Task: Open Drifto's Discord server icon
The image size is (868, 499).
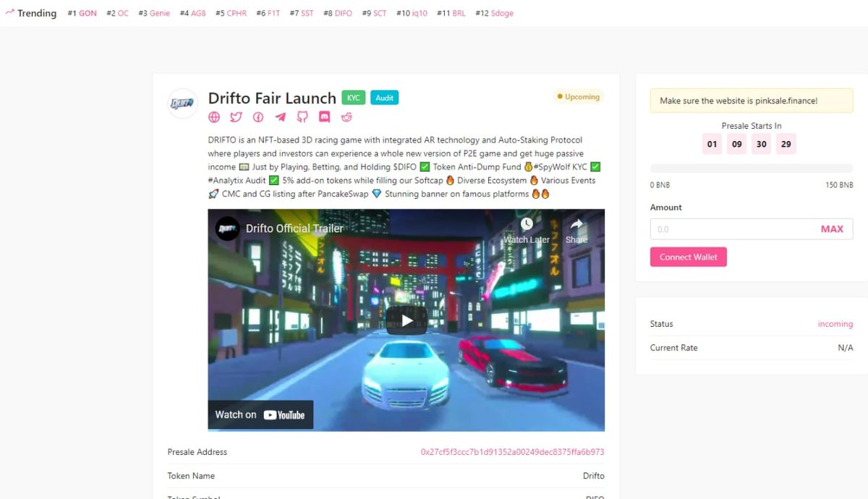Action: point(324,117)
